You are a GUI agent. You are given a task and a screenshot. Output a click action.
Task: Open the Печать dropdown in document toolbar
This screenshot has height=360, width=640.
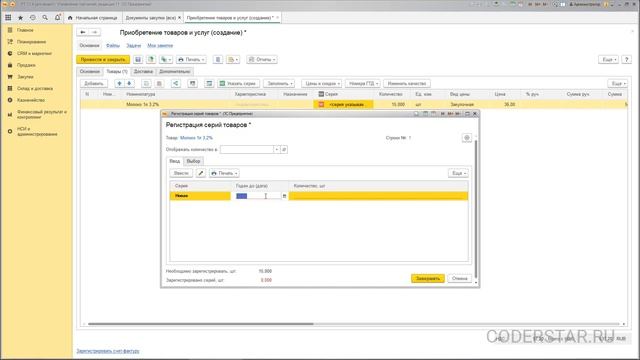pos(191,60)
